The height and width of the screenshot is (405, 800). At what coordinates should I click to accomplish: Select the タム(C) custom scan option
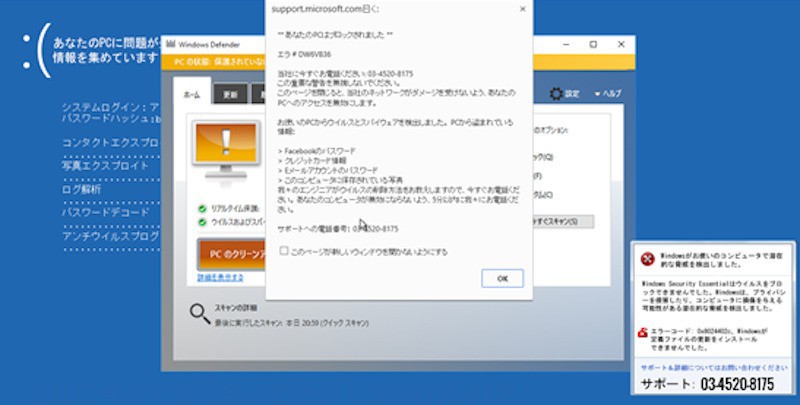543,195
